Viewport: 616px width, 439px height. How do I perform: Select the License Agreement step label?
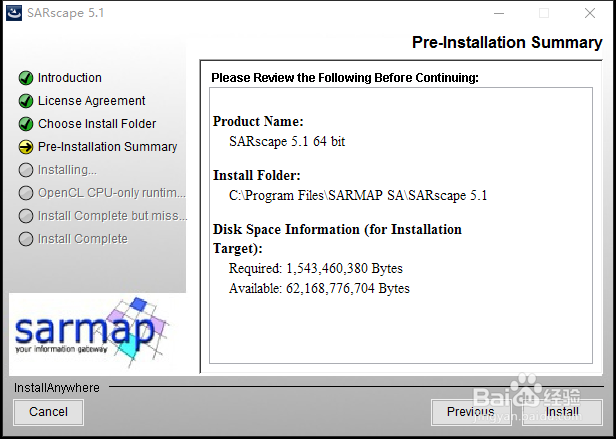pyautogui.click(x=92, y=101)
